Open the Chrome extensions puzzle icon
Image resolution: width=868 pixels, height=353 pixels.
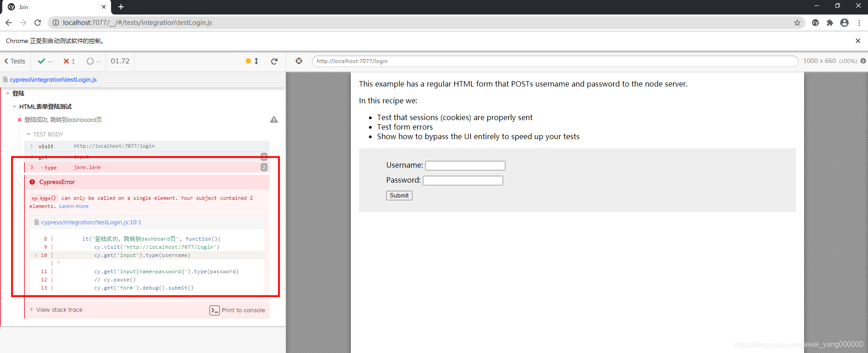830,23
